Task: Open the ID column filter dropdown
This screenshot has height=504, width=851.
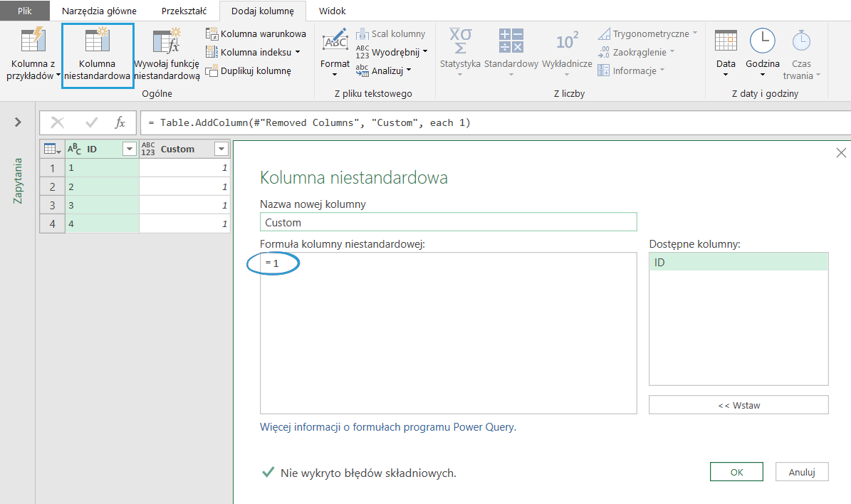Action: click(x=129, y=149)
